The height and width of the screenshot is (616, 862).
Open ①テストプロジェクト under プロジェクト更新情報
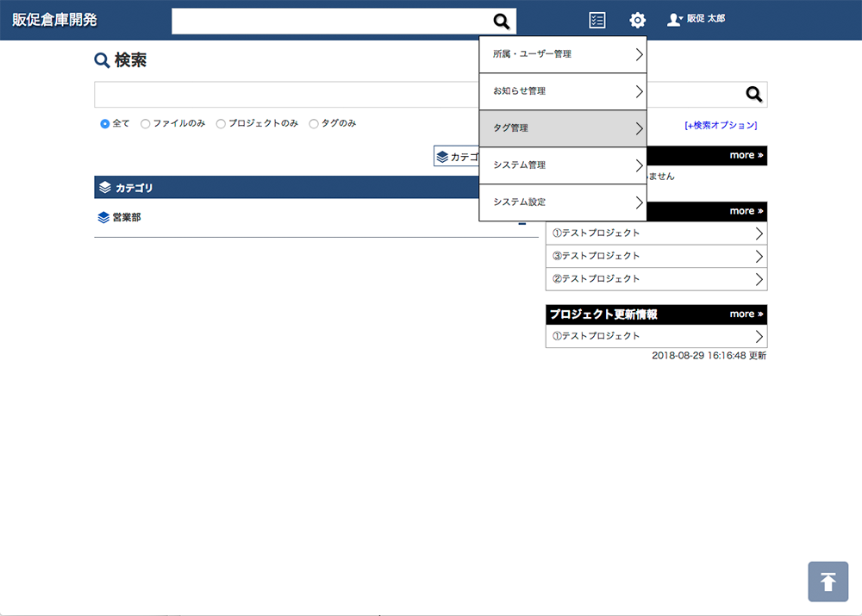[656, 336]
